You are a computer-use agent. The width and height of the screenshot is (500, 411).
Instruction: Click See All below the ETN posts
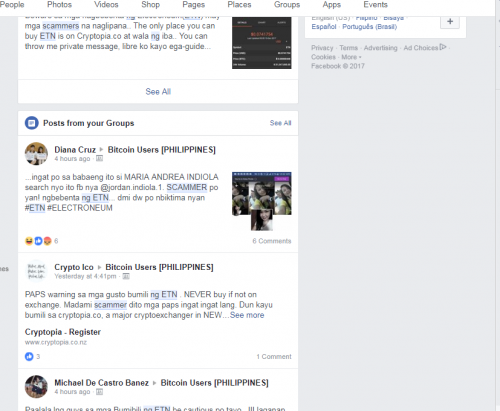[x=158, y=92]
